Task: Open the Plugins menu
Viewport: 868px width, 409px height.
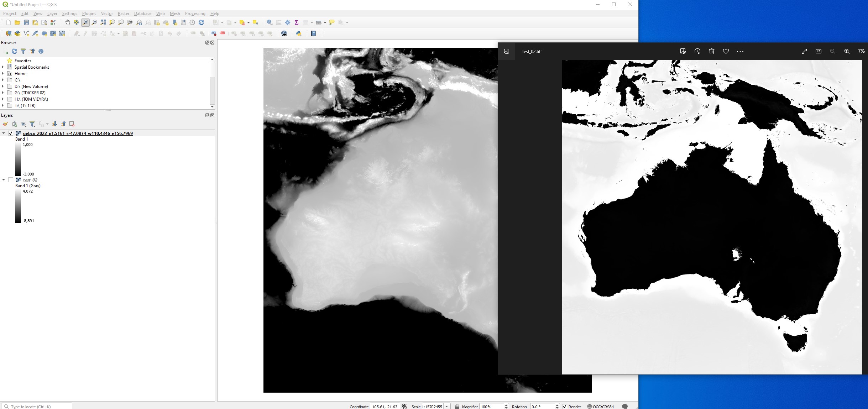Action: tap(89, 14)
